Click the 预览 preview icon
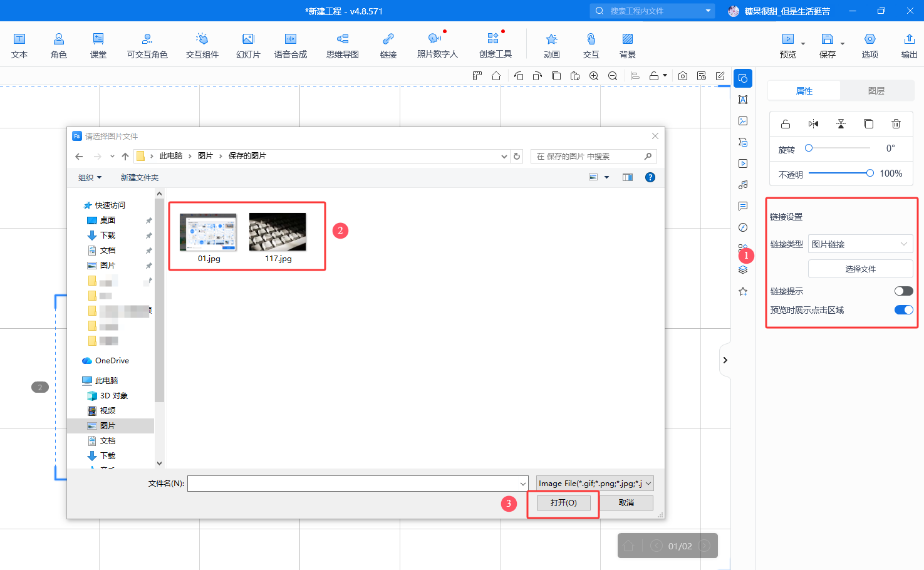 [787, 45]
